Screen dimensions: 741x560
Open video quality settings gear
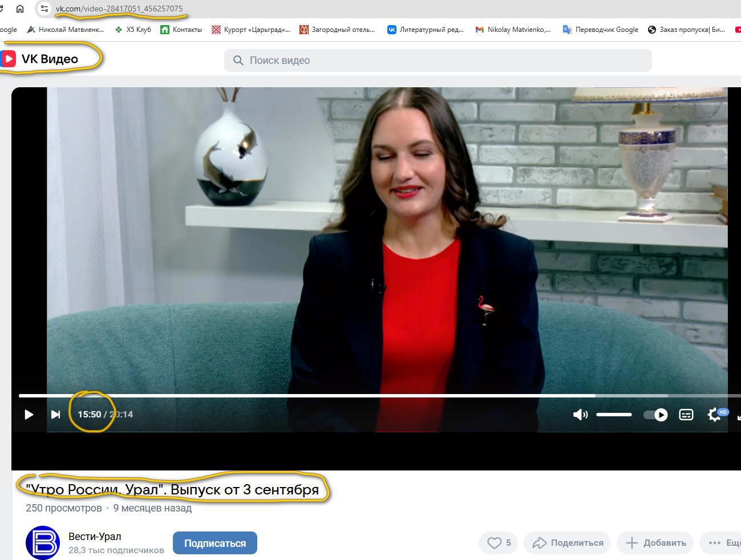tap(714, 415)
